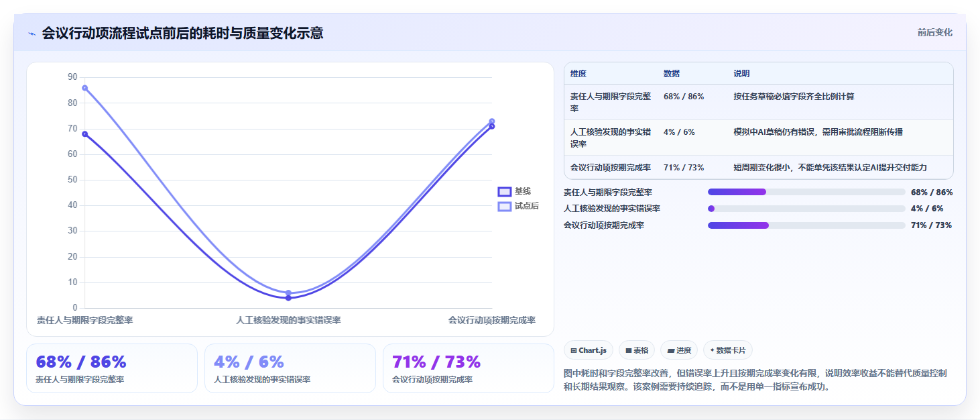Click the 维度 table column header
This screenshot has height=420, width=980.
coord(578,74)
